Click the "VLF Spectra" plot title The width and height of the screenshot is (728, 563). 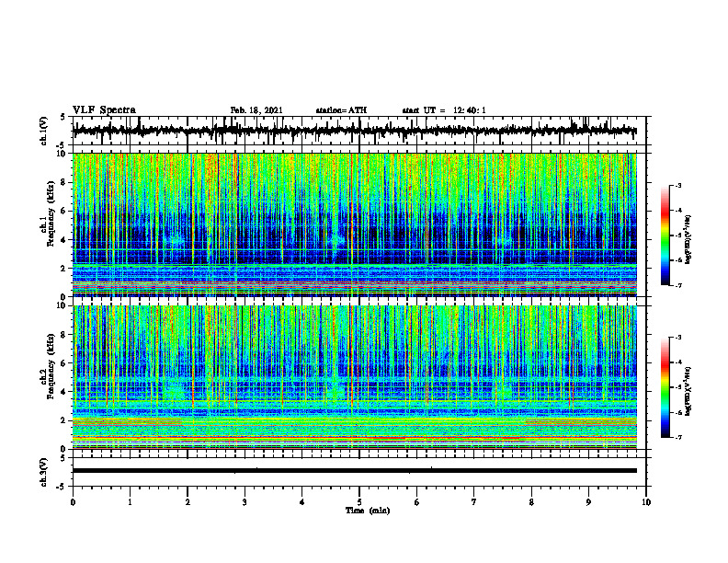tap(104, 110)
